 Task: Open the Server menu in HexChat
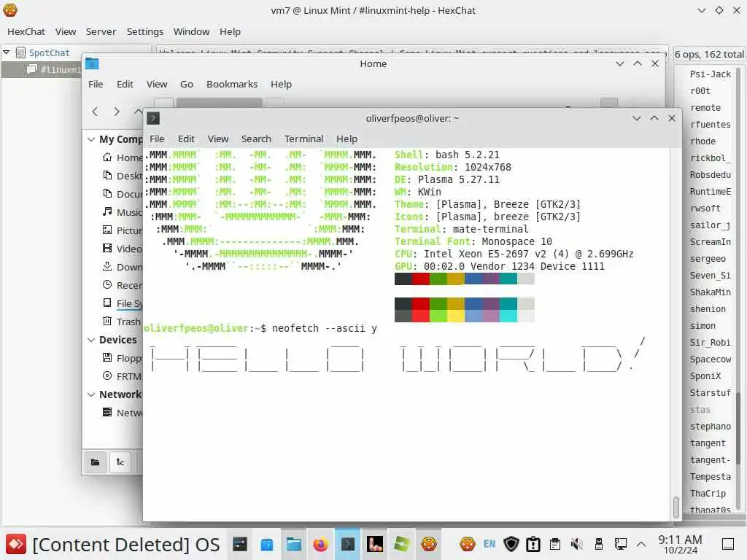click(x=101, y=32)
